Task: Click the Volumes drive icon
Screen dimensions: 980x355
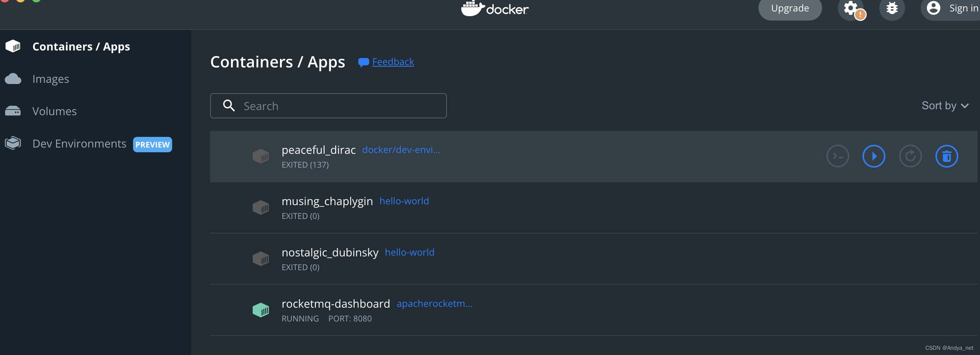Action: tap(13, 111)
